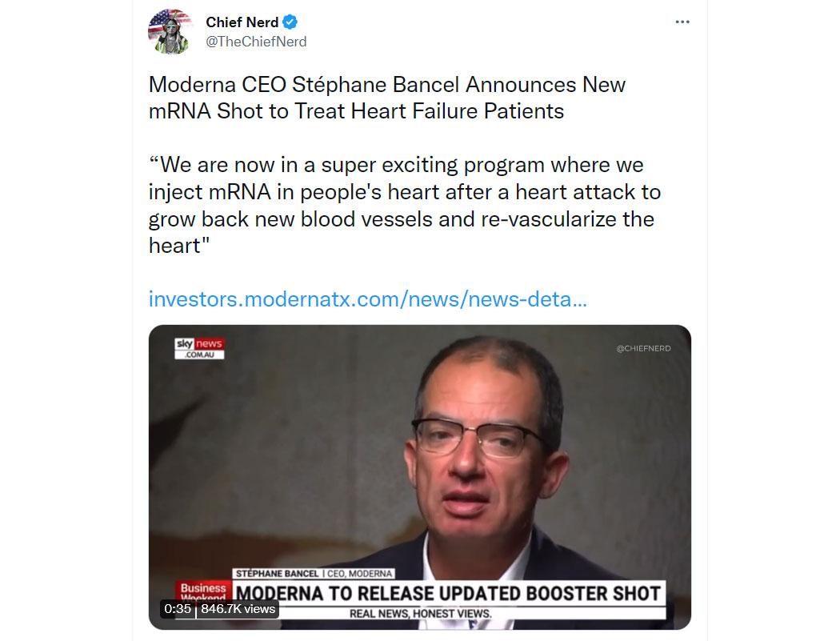Click the CEO, Moderna caption label
840x641 pixels.
359,574
